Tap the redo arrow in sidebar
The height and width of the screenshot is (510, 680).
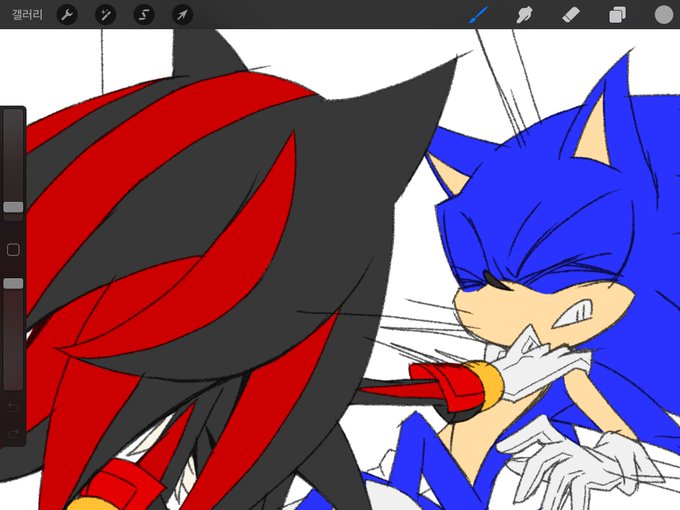tap(13, 433)
